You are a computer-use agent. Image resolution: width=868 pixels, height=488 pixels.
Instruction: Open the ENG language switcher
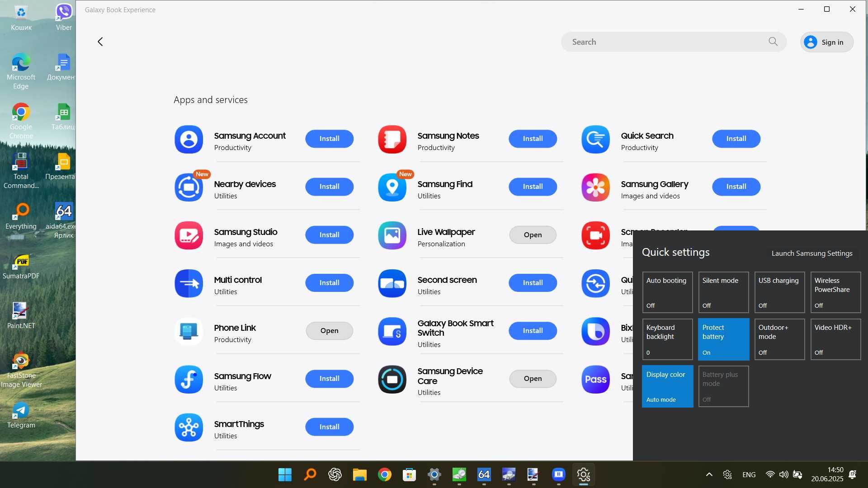click(x=749, y=474)
